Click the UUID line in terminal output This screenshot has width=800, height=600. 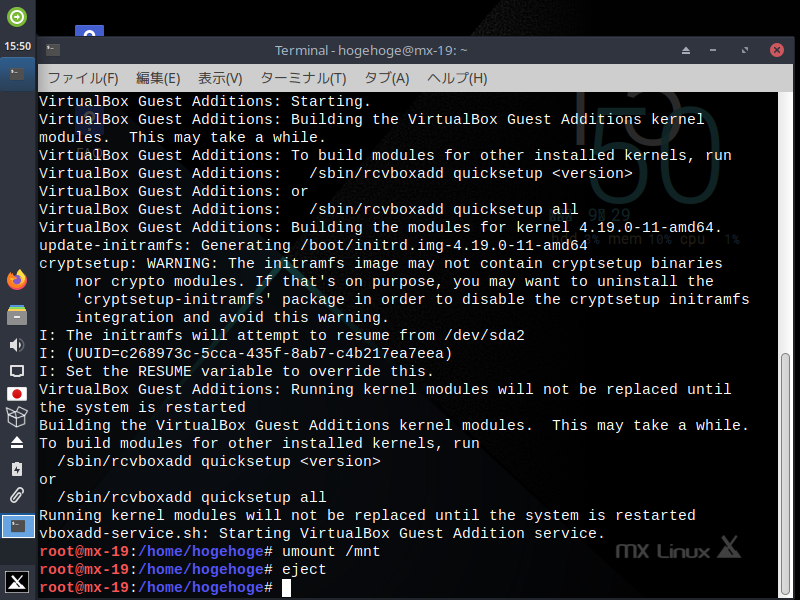(x=246, y=354)
